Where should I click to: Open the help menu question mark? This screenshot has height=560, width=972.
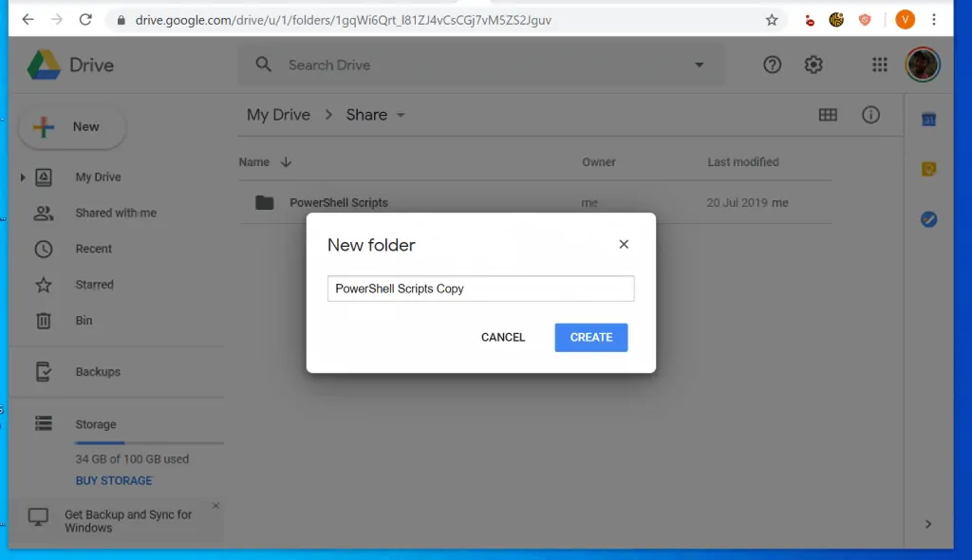point(772,65)
